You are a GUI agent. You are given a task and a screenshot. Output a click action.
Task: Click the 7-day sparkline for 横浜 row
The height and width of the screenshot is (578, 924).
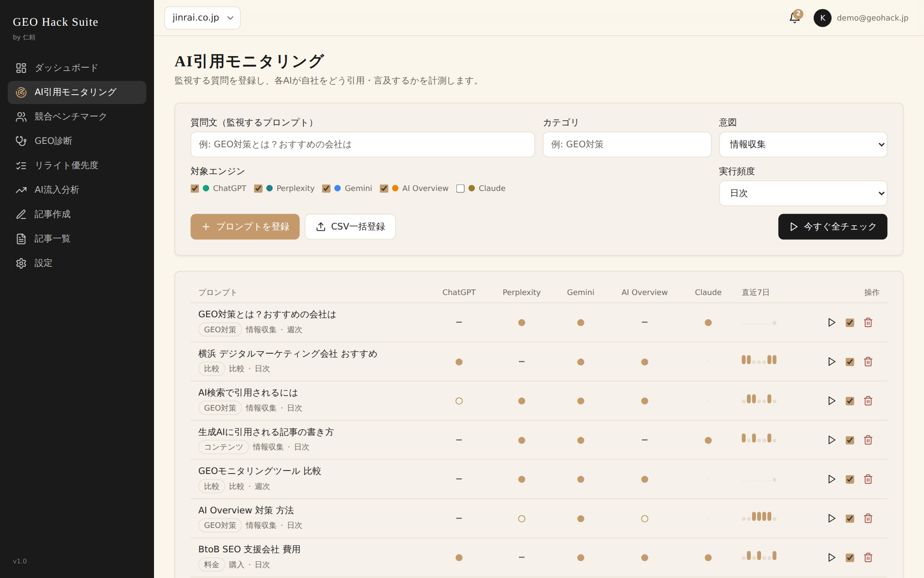(759, 360)
